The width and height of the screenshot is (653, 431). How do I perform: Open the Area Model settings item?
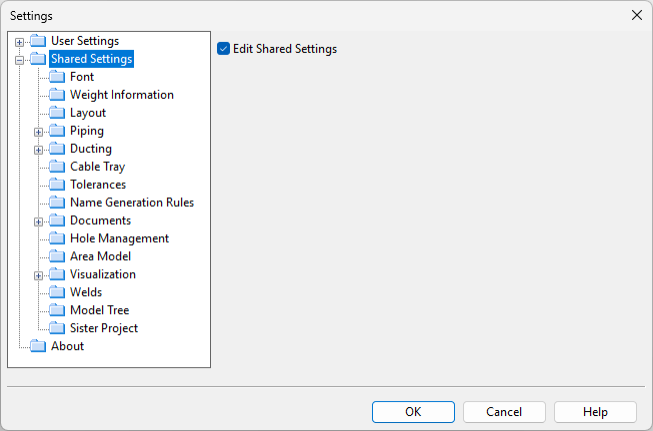pos(100,257)
